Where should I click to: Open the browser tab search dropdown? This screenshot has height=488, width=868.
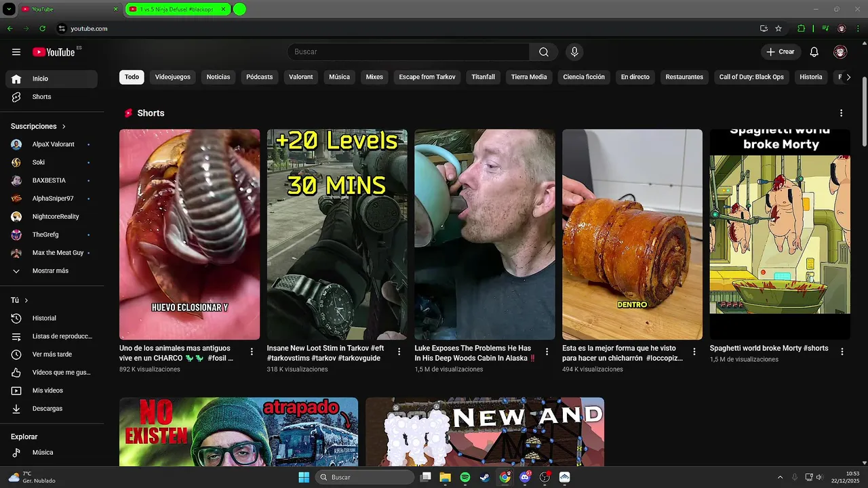[x=9, y=9]
